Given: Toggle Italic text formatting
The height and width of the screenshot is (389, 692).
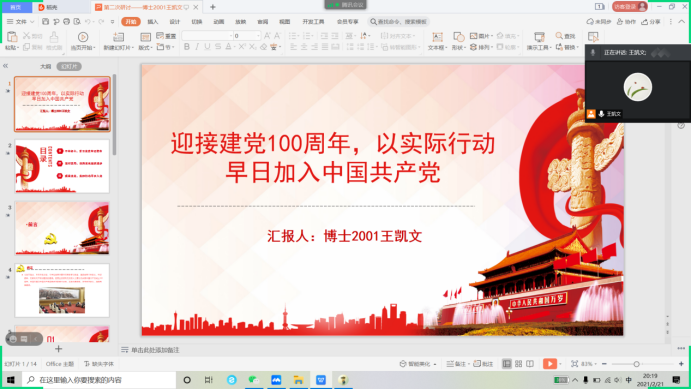Looking at the screenshot, I should (197, 47).
